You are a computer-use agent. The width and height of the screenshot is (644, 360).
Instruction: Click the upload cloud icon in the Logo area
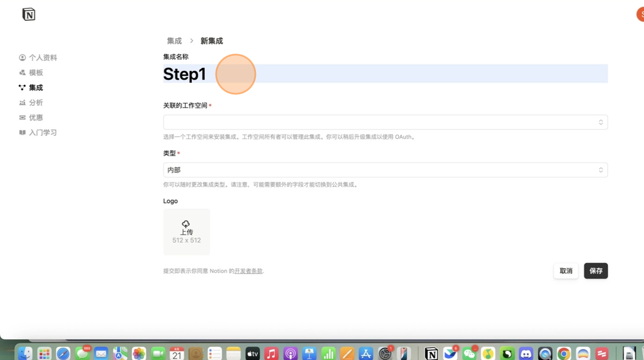click(x=186, y=224)
